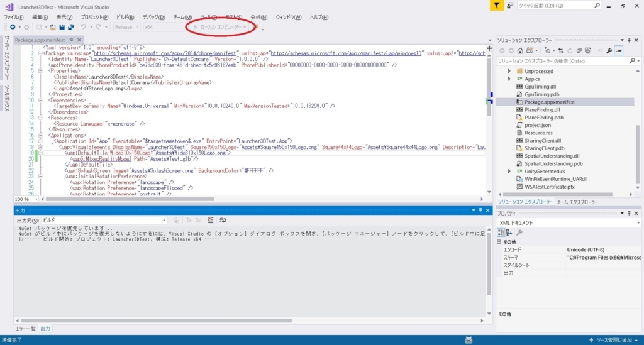Open the ヘルプ(H) menu
The image size is (644, 345).
tap(319, 17)
